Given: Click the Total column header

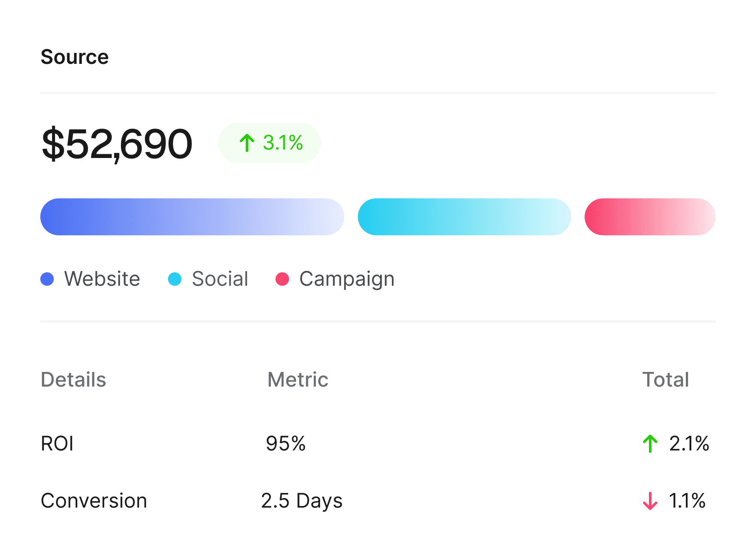Looking at the screenshot, I should tap(666, 380).
